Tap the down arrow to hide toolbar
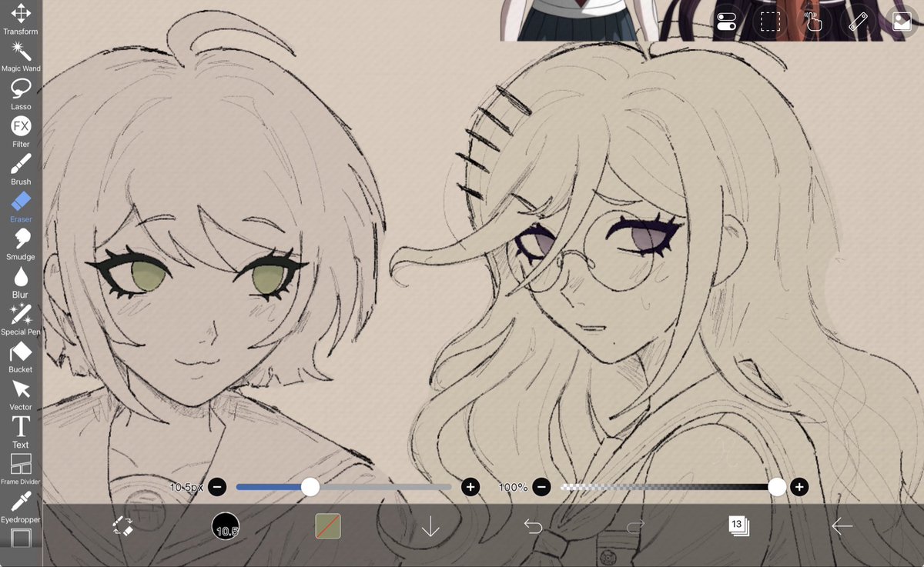 click(x=430, y=526)
